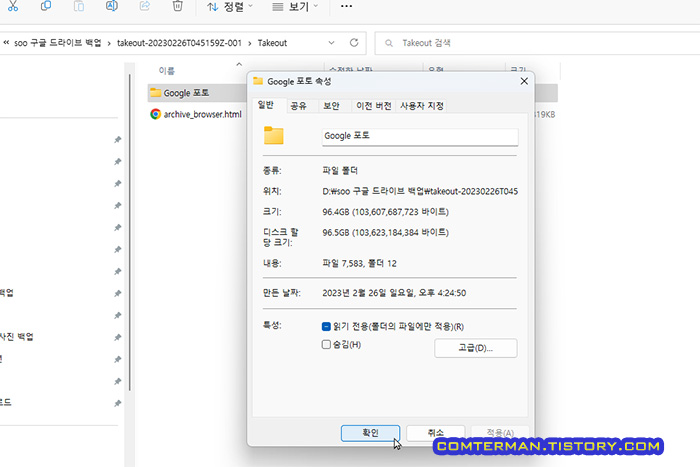Click the back-path double chevron in address bar
Viewport: 700px width, 467px height.
(6, 43)
